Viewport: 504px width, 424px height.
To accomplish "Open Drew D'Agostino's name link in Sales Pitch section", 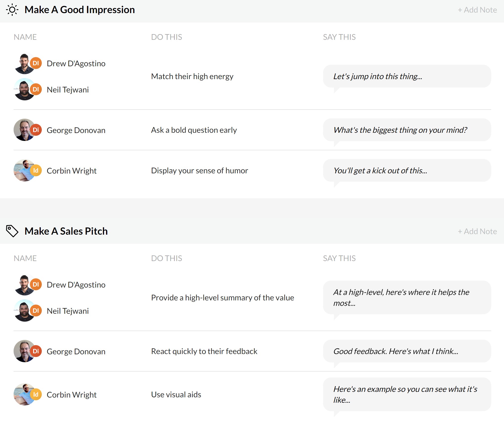I will pyautogui.click(x=76, y=285).
